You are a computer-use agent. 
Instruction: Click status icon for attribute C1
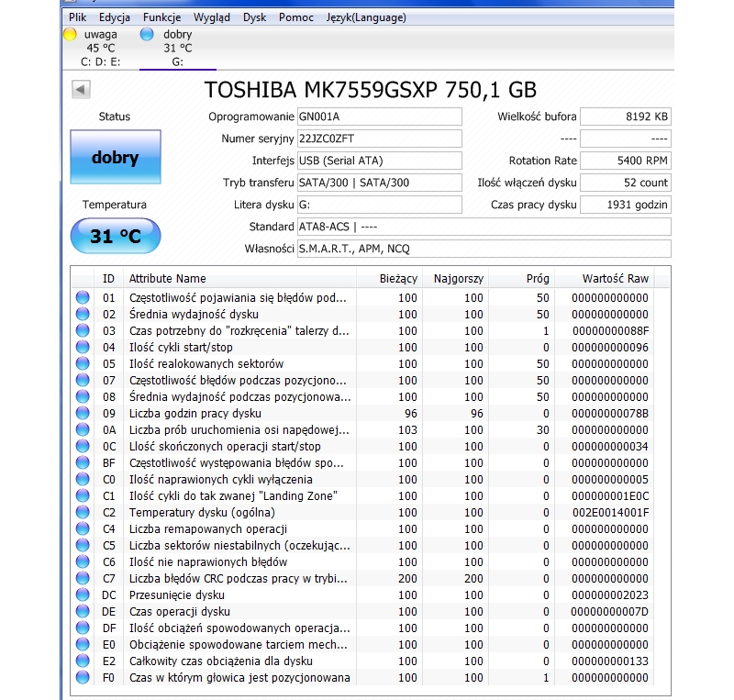coord(83,495)
